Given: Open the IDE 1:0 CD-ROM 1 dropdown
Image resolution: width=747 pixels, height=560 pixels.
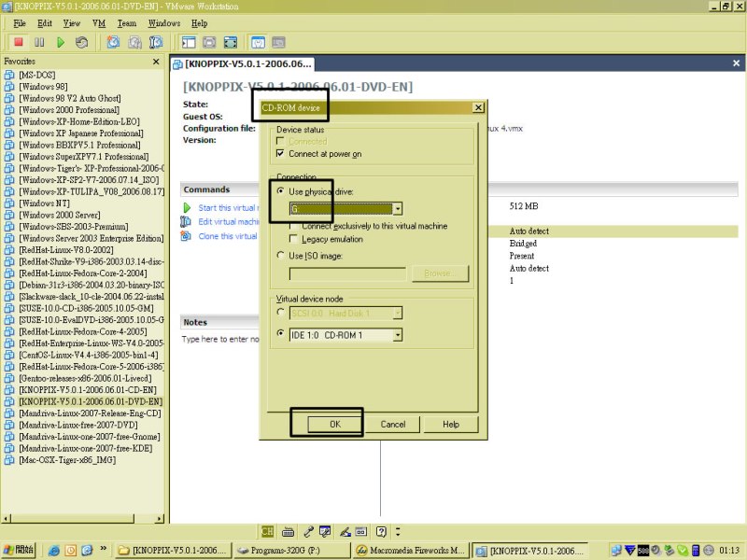Looking at the screenshot, I should (398, 335).
